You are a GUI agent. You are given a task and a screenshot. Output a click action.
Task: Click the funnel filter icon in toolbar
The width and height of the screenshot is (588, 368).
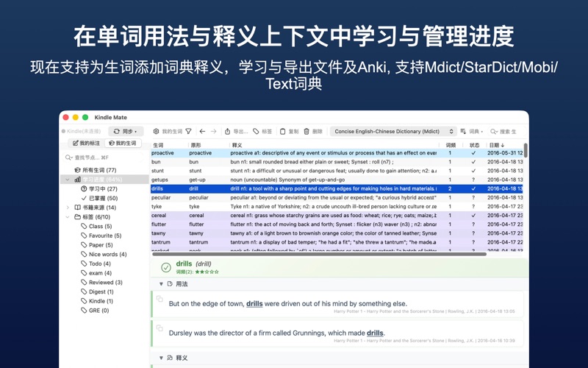pos(189,131)
